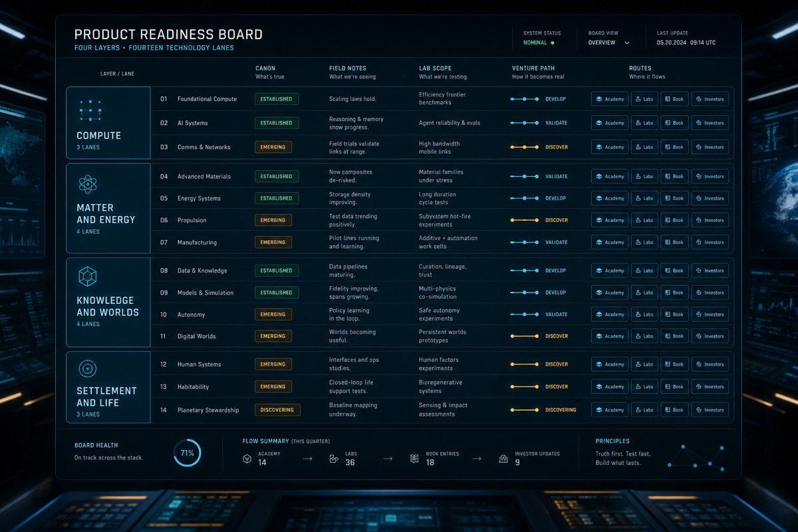
Task: Select the Lab Scope column header
Action: (435, 68)
